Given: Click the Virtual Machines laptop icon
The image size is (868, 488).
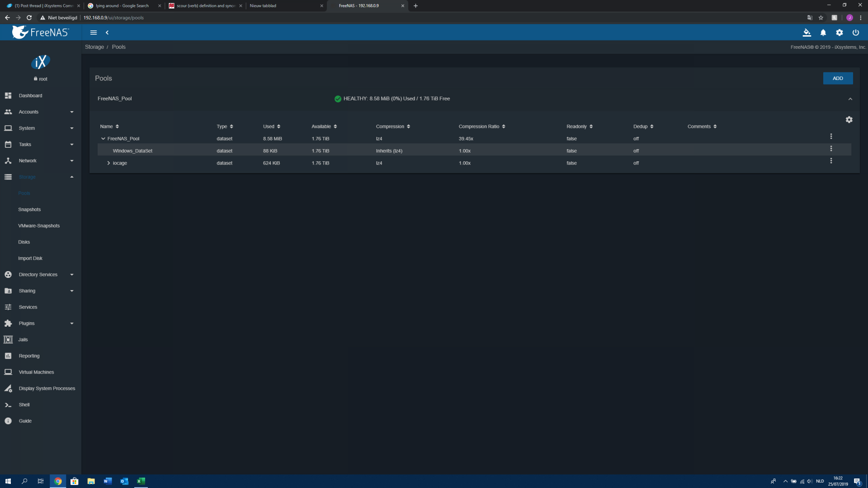Looking at the screenshot, I should [x=8, y=372].
